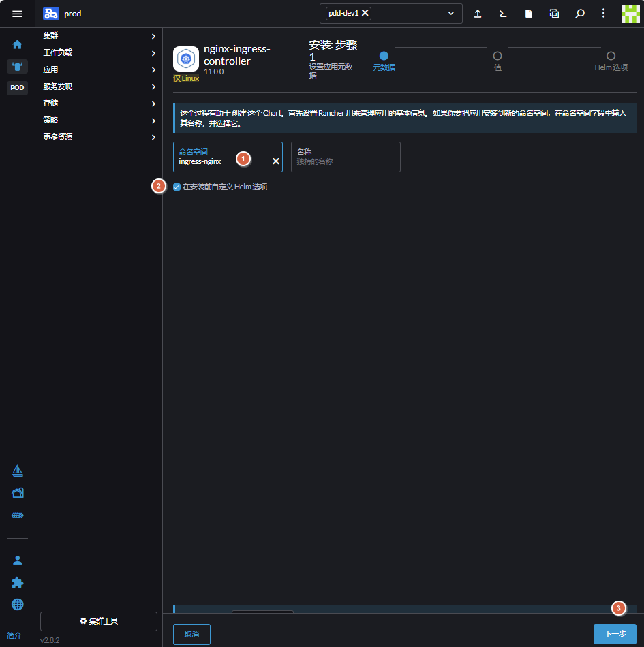
Task: Click the Import YAML upload icon
Action: click(478, 14)
